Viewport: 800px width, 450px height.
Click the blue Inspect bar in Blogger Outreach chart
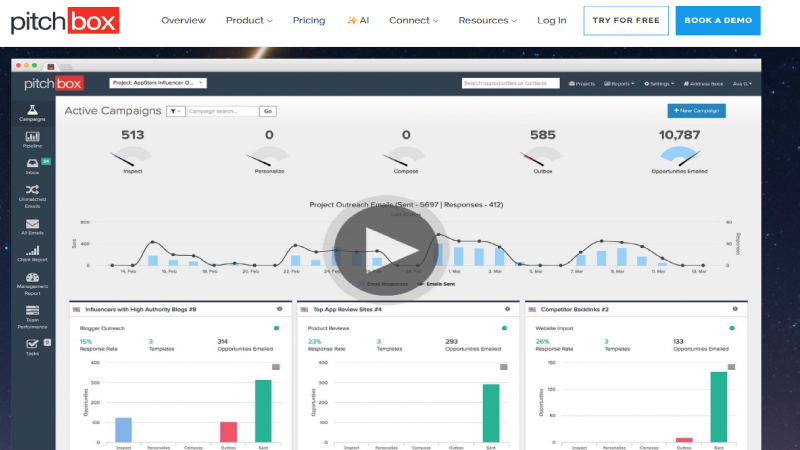pyautogui.click(x=123, y=430)
